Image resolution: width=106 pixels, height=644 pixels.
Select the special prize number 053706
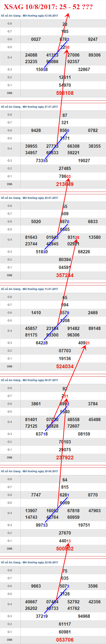coord(65,640)
